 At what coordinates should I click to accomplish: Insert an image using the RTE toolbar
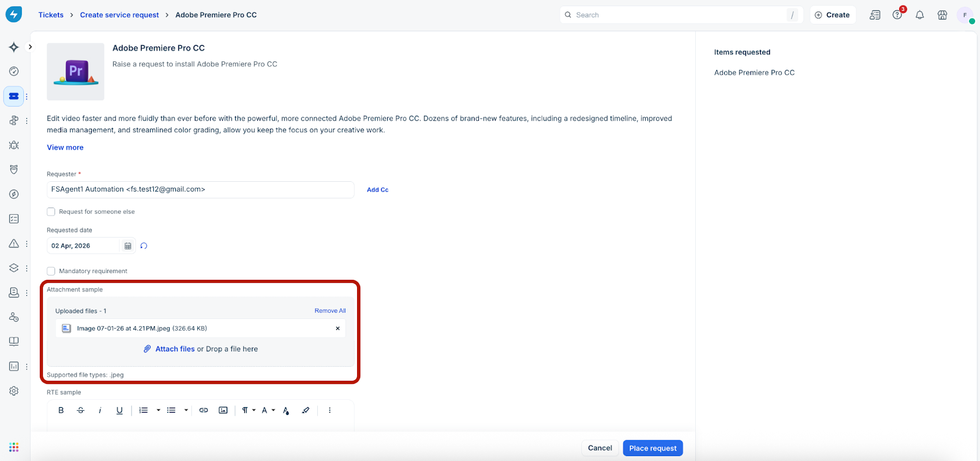click(x=223, y=410)
